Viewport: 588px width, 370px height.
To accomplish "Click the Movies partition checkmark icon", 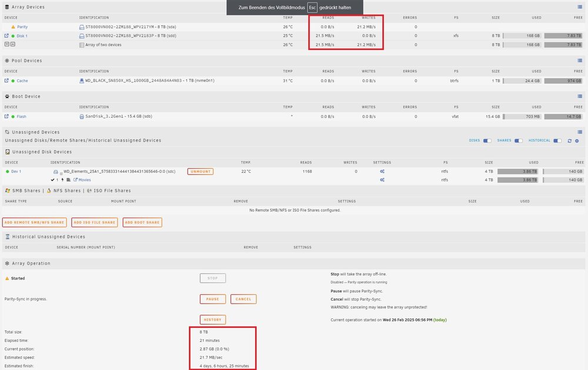I will 52,180.
